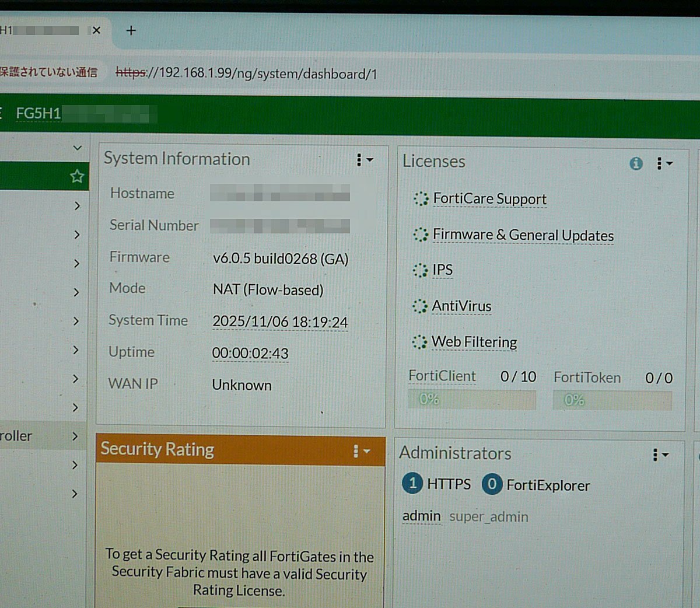Click the Web Filtering status icon
The width and height of the screenshot is (700, 608).
pyautogui.click(x=419, y=342)
